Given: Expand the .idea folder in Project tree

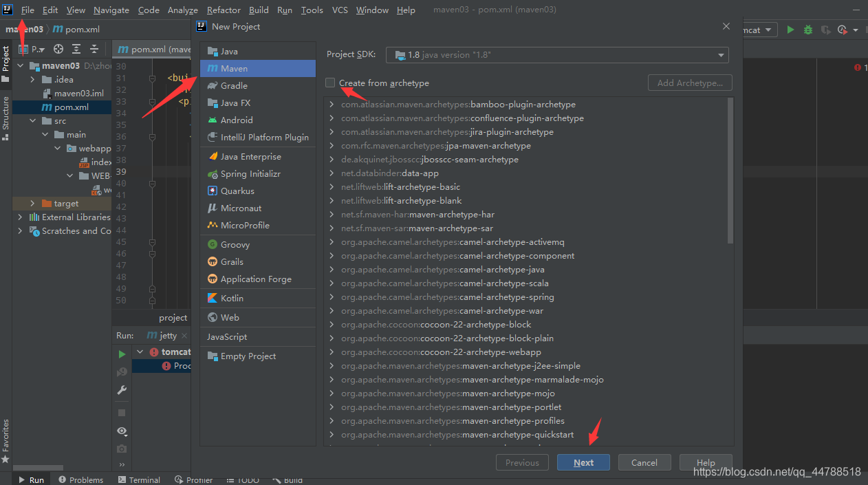Looking at the screenshot, I should click(x=32, y=80).
